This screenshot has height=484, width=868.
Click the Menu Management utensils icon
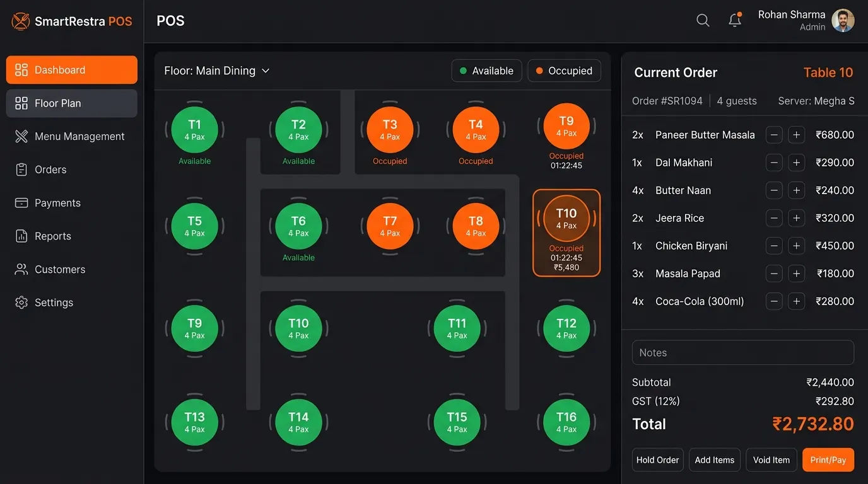coord(21,136)
